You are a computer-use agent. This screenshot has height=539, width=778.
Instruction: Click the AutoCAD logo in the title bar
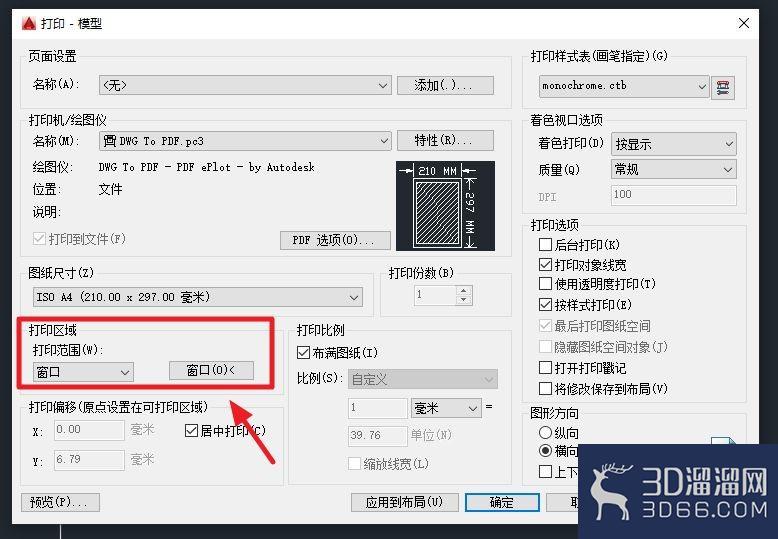point(29,23)
